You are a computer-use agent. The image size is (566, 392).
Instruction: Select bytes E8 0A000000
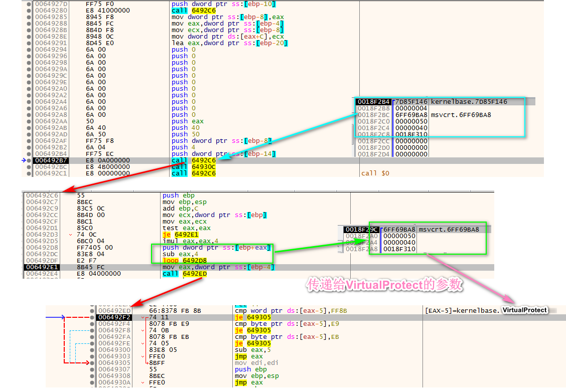(107, 160)
